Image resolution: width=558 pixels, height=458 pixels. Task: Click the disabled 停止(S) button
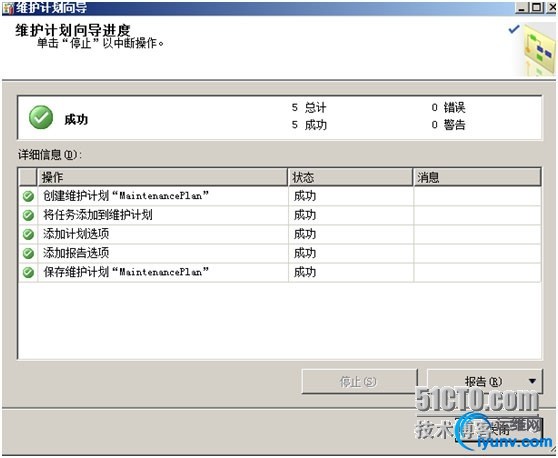359,381
